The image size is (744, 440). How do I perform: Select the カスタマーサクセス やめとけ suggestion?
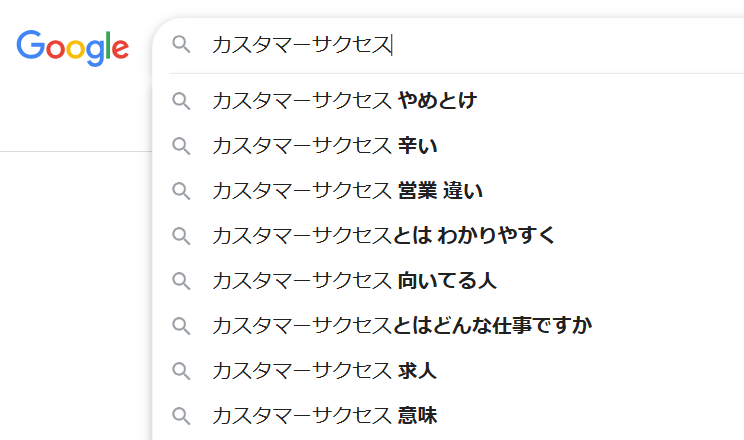(x=344, y=100)
